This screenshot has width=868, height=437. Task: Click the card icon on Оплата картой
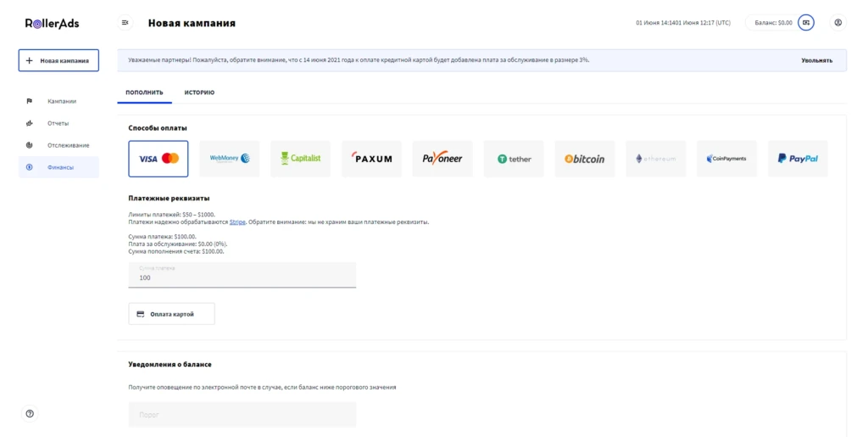[141, 314]
